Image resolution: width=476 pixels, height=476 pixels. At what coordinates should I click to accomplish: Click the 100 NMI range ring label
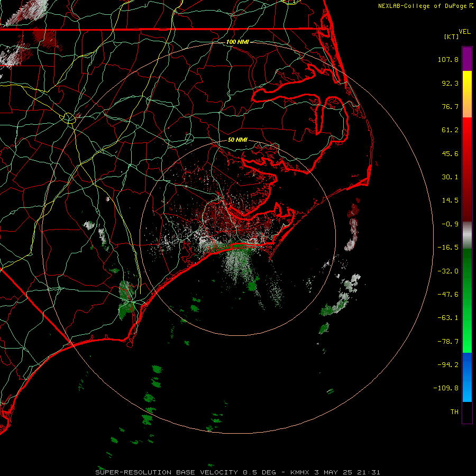point(237,42)
